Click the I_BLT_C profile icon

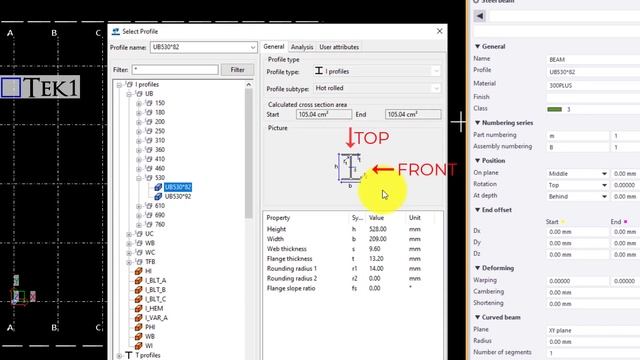tap(138, 299)
